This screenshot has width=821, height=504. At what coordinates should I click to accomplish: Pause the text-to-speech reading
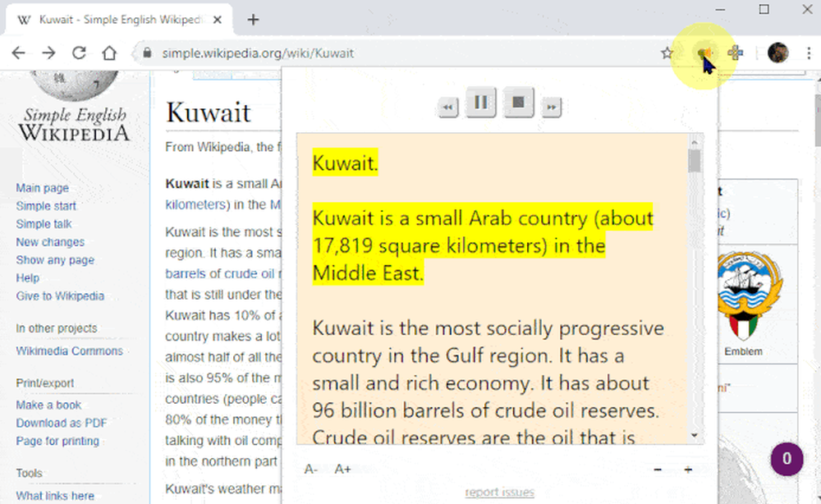click(480, 102)
